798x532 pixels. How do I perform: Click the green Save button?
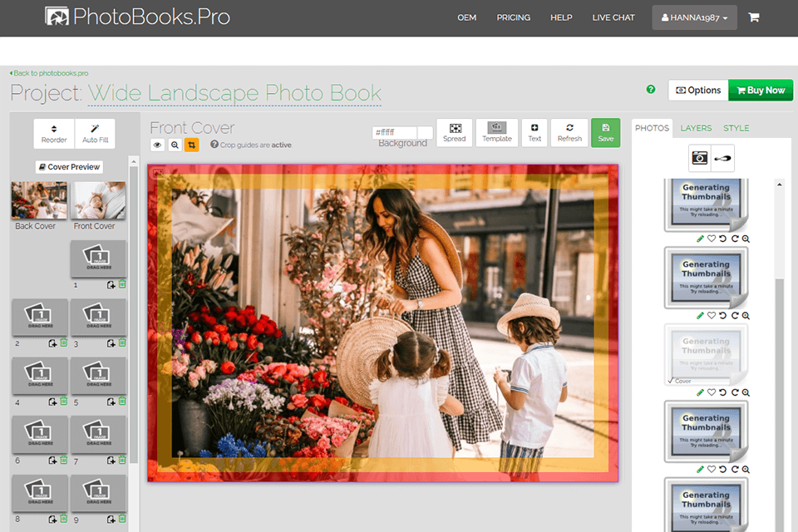point(606,133)
